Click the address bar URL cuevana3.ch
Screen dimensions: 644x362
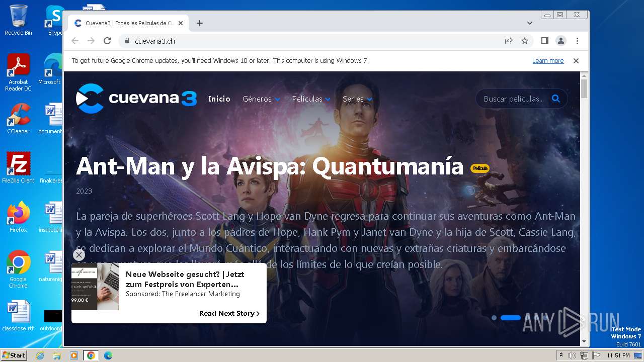click(x=155, y=41)
